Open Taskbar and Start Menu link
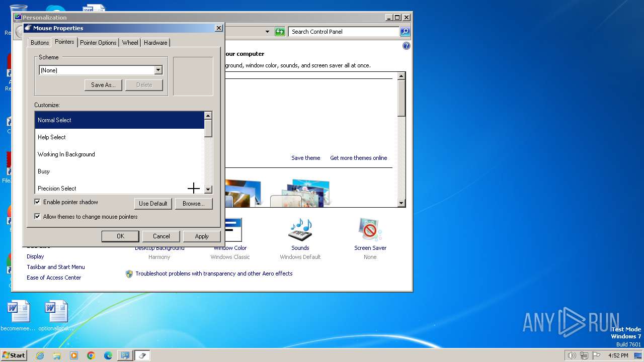This screenshot has width=644, height=362. (x=56, y=267)
